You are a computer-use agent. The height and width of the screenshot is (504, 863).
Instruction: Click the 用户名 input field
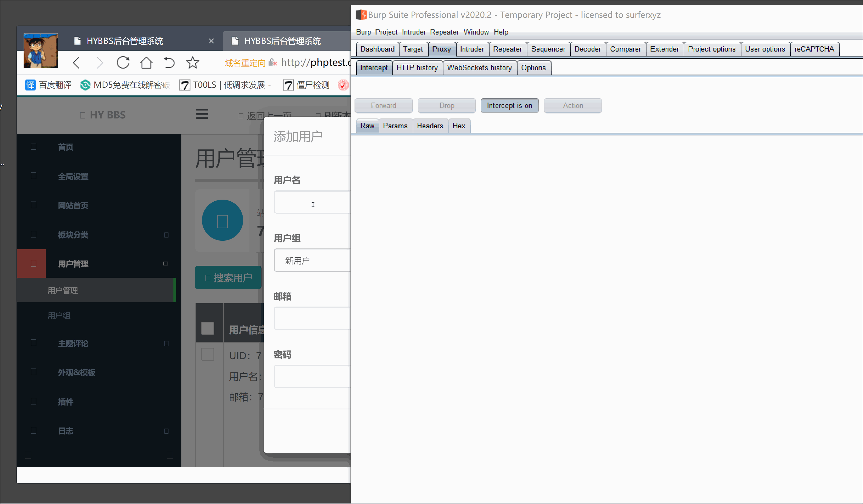(311, 203)
